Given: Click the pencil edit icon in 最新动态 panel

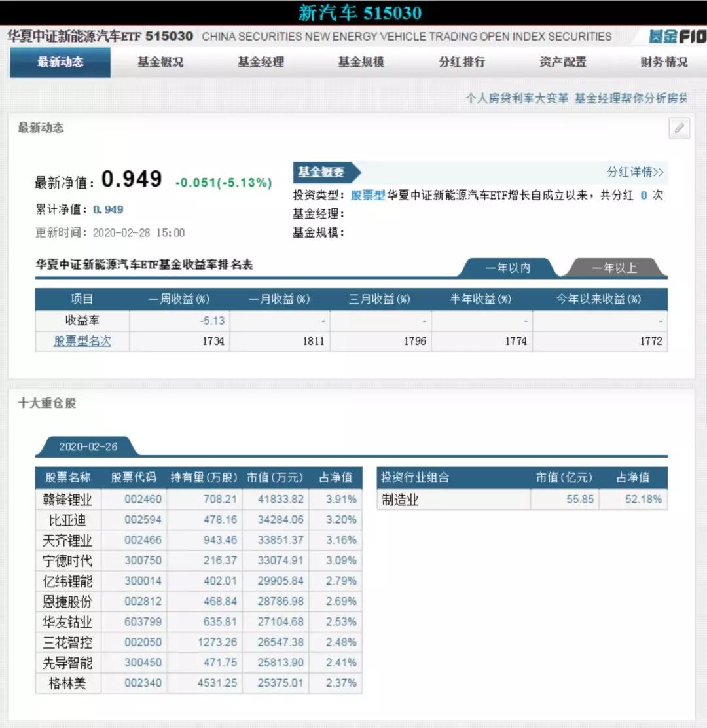Looking at the screenshot, I should [x=679, y=128].
